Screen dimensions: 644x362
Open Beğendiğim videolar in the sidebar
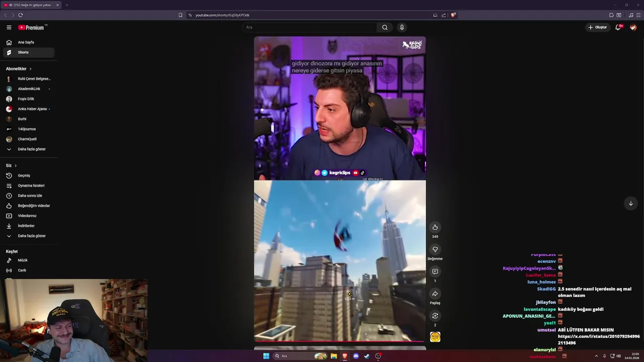point(28,206)
